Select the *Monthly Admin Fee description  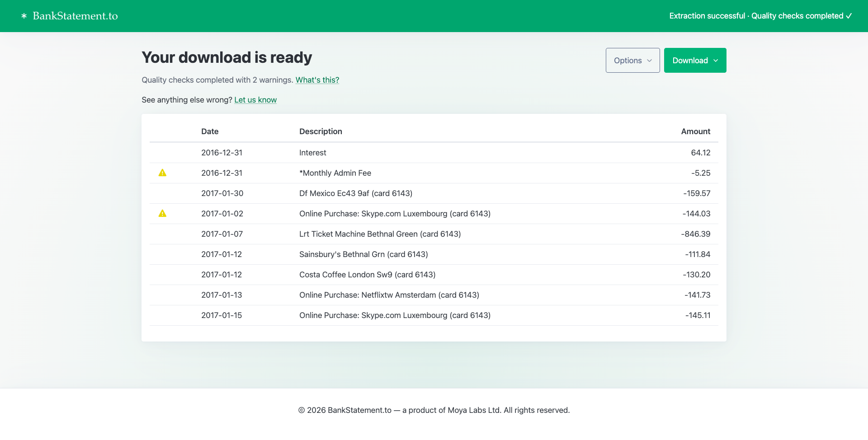[335, 173]
